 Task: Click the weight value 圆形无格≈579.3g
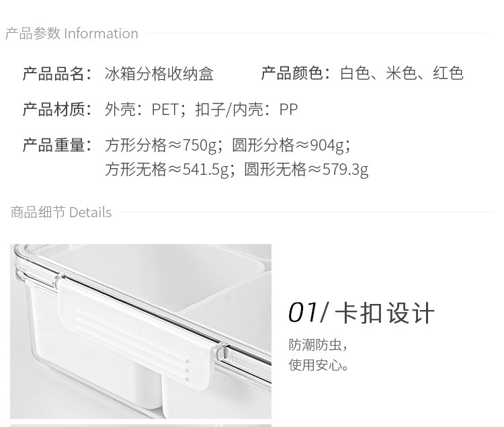click(306, 169)
